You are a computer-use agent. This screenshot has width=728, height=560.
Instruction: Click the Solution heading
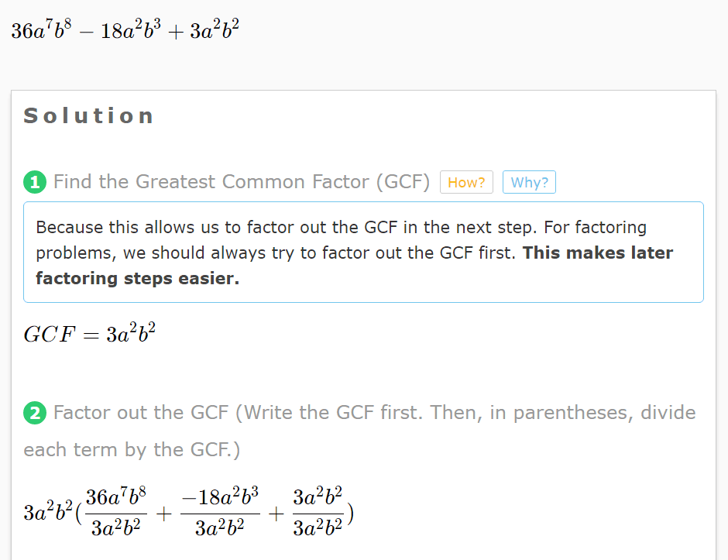[x=87, y=115]
